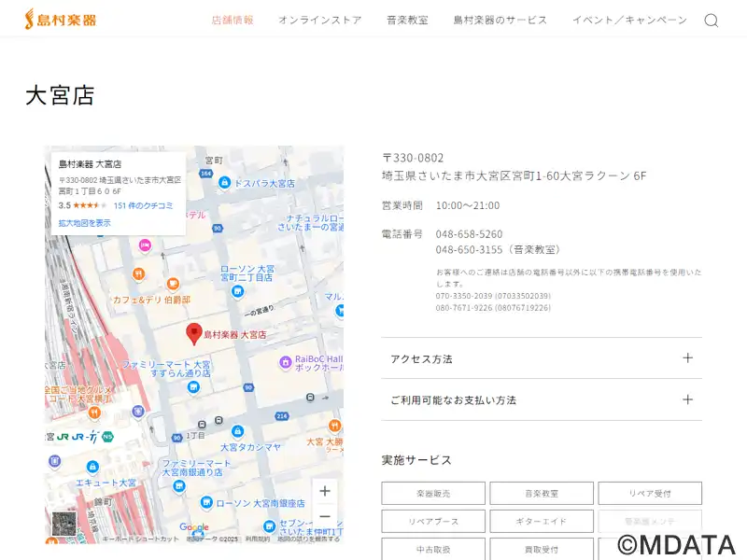Open the 店舗情報 menu item
The width and height of the screenshot is (747, 560).
[x=233, y=20]
